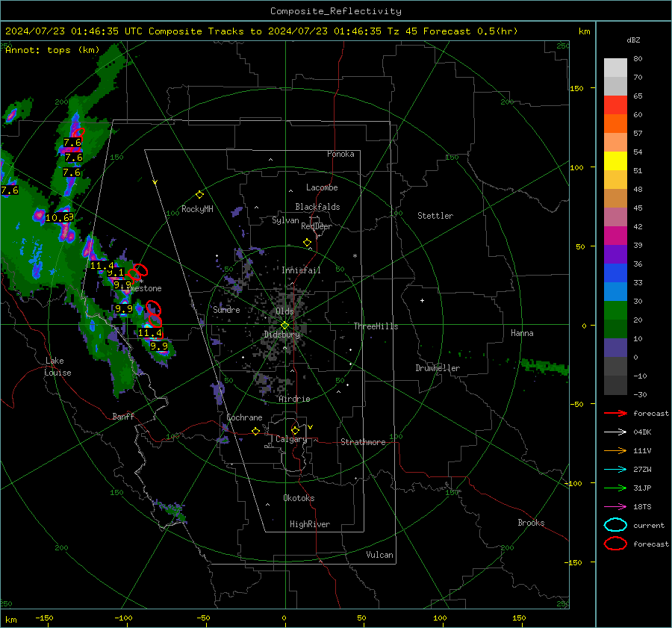Click the Banff town label

pyautogui.click(x=123, y=416)
